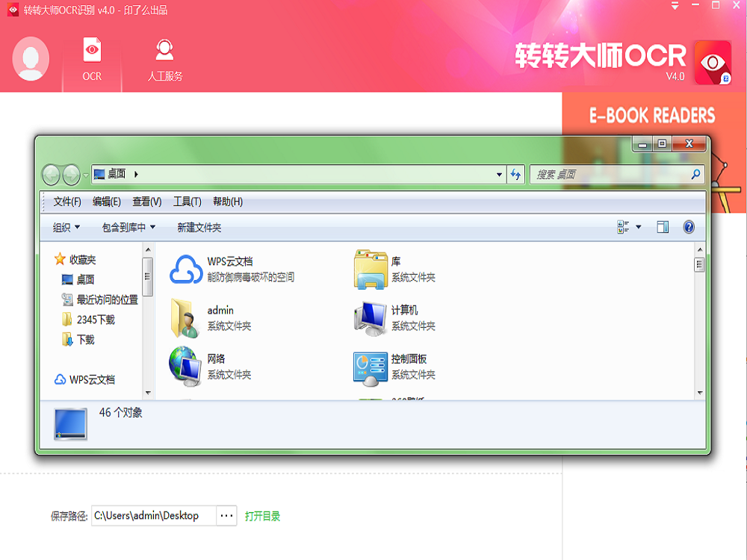Click file list scrollbar up arrow
The height and width of the screenshot is (560, 747).
pyautogui.click(x=700, y=249)
